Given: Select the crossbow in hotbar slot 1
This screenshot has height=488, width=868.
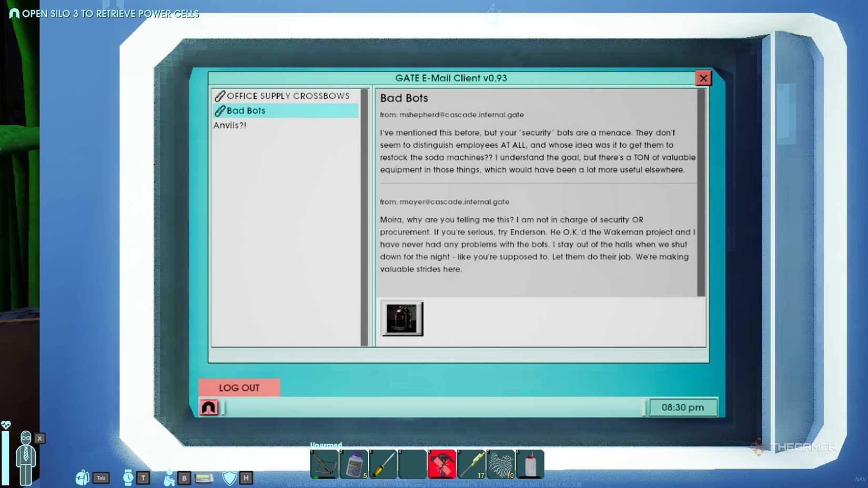Looking at the screenshot, I should tap(324, 464).
